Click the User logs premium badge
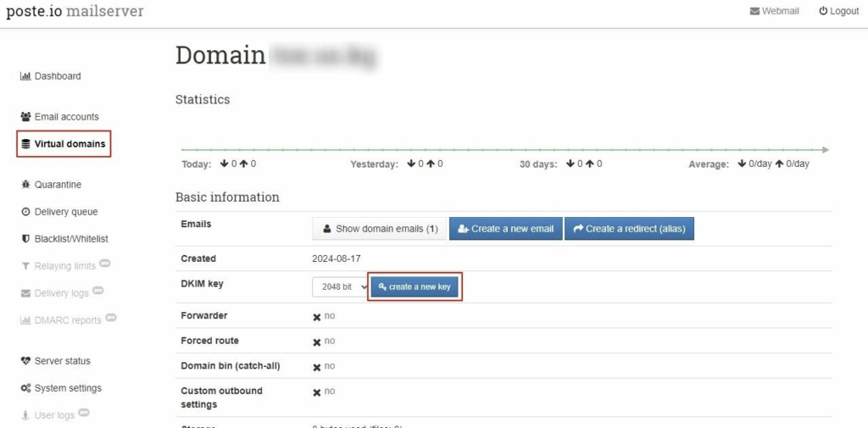This screenshot has height=428, width=868. click(x=84, y=413)
